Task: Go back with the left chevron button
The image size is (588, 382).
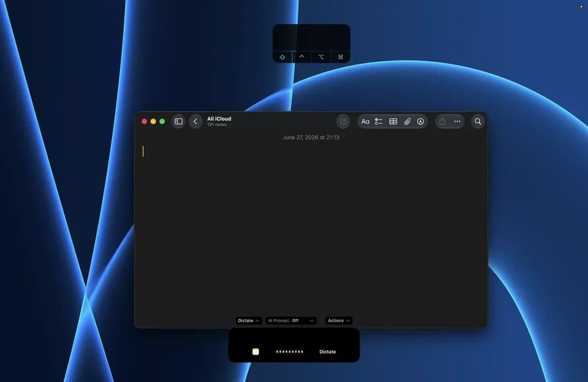Action: tap(195, 121)
